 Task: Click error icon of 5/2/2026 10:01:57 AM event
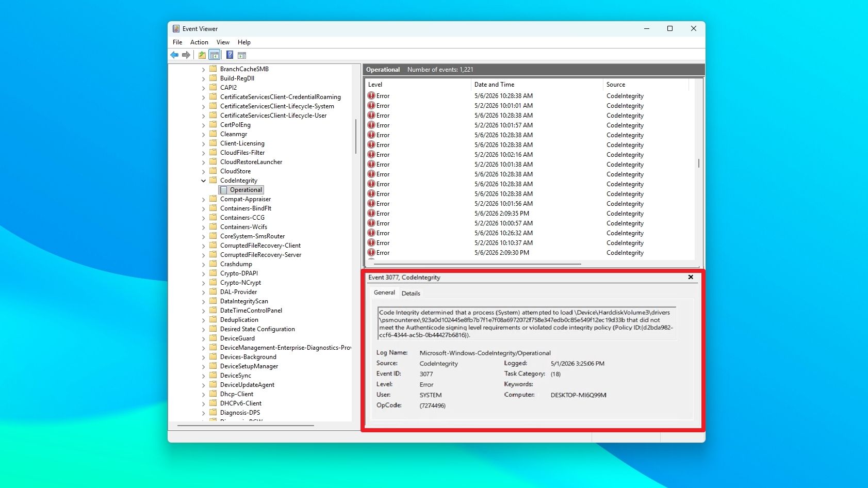371,125
